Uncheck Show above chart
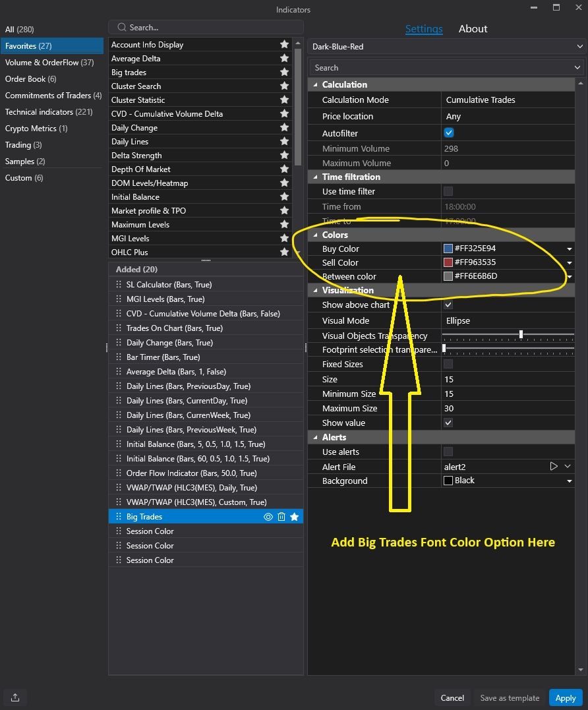The width and height of the screenshot is (588, 710). click(448, 305)
